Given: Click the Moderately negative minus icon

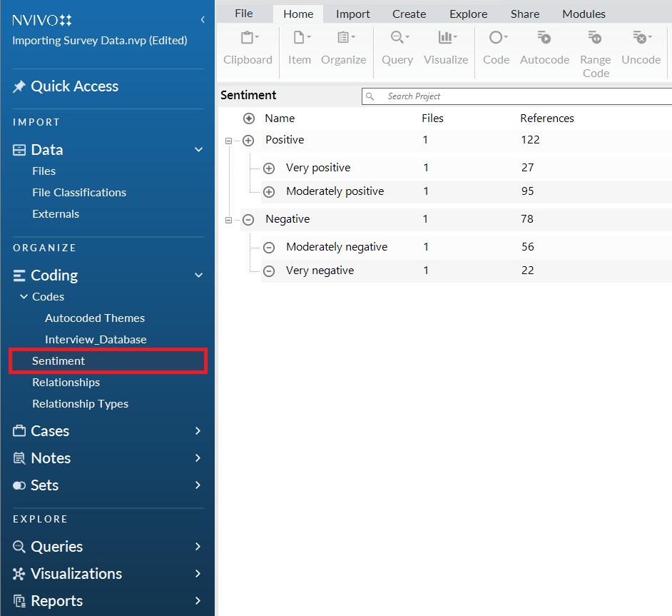Looking at the screenshot, I should 269,248.
